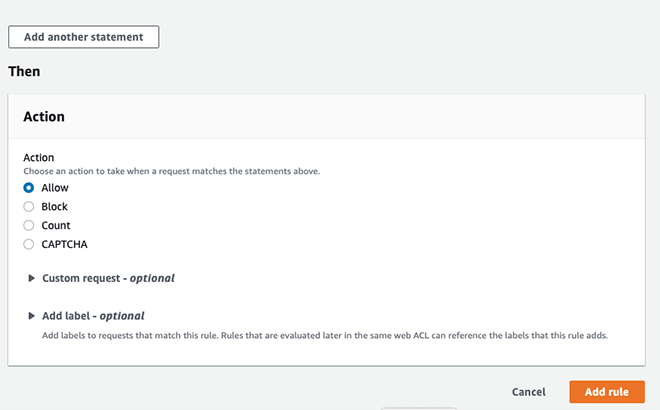Image resolution: width=660 pixels, height=410 pixels.
Task: Click the Count option label text
Action: [56, 226]
